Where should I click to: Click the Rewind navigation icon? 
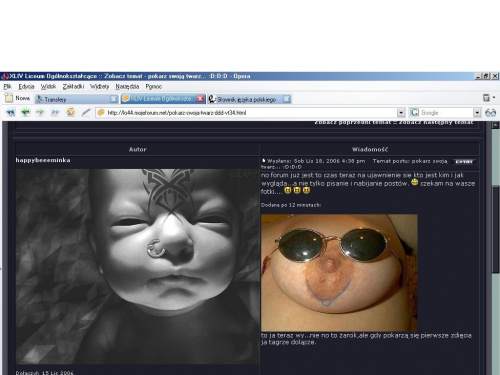tap(10, 112)
